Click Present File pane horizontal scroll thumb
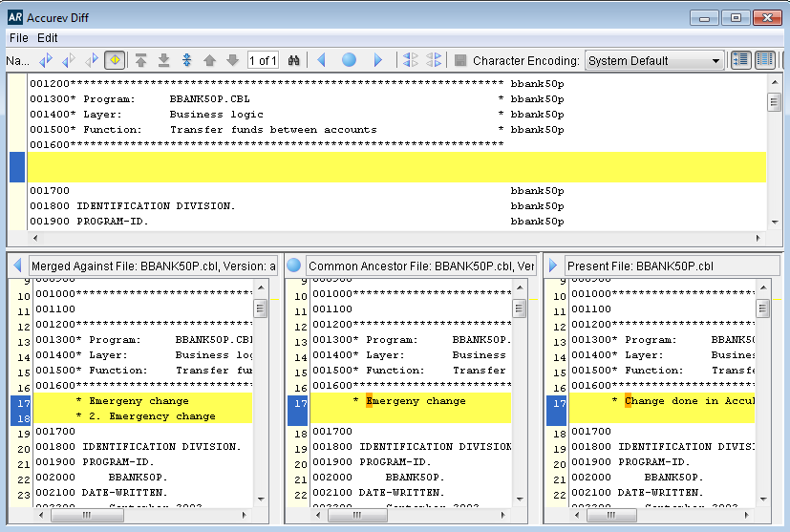790x532 pixels. (611, 515)
